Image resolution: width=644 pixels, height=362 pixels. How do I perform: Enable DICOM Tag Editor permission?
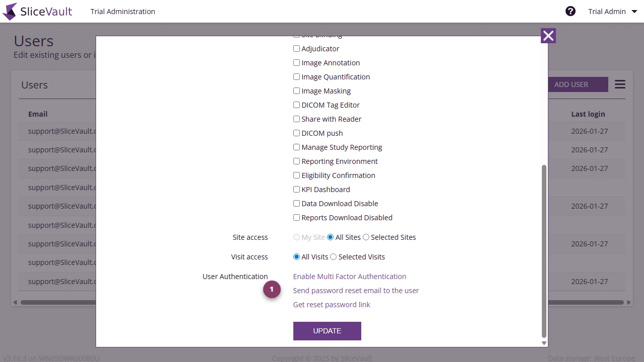pyautogui.click(x=296, y=105)
